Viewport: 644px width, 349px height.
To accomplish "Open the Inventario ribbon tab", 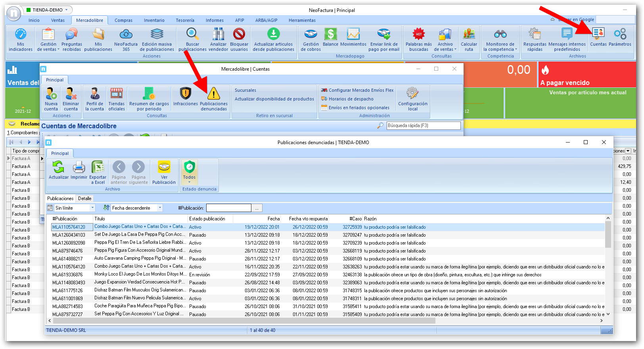I will tap(154, 20).
